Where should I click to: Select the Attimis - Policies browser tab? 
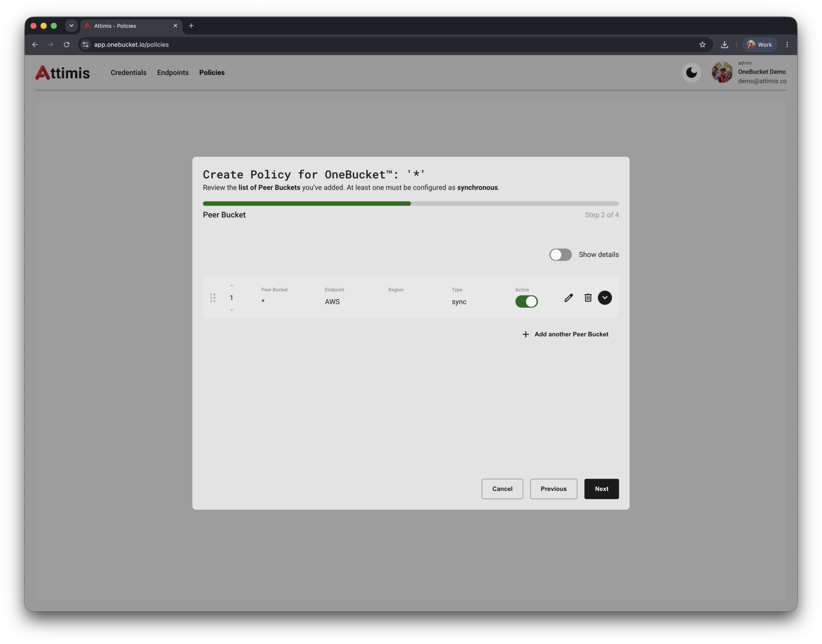pyautogui.click(x=132, y=26)
